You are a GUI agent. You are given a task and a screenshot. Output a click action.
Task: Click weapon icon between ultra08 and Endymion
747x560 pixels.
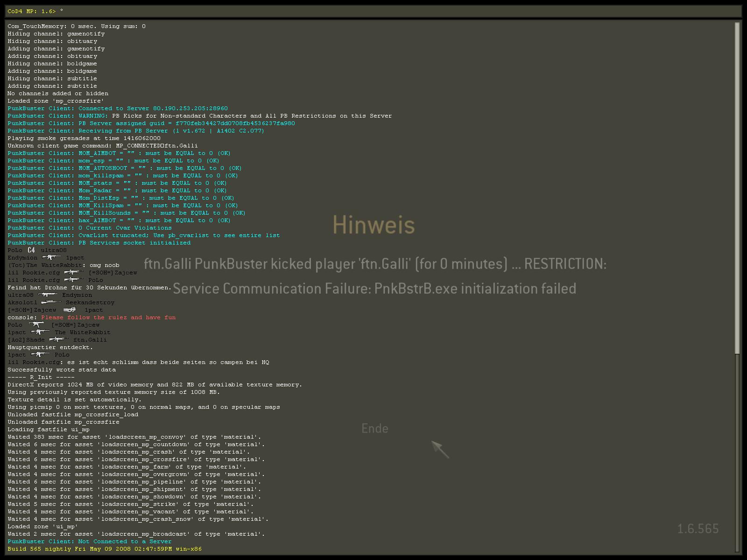[48, 294]
